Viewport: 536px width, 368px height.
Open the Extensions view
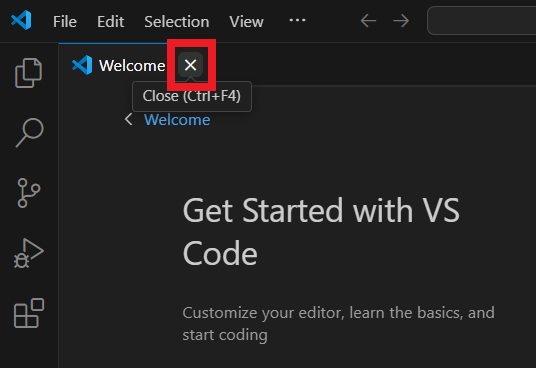pos(29,313)
